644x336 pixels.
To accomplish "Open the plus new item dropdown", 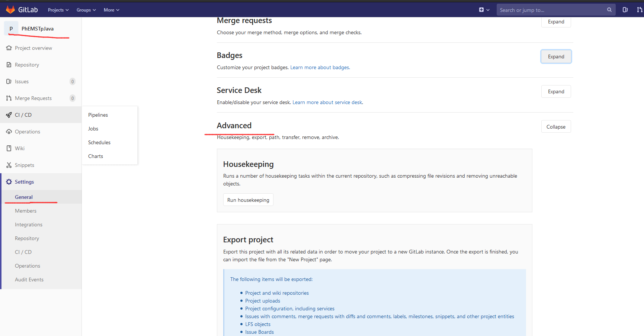I will tap(484, 10).
